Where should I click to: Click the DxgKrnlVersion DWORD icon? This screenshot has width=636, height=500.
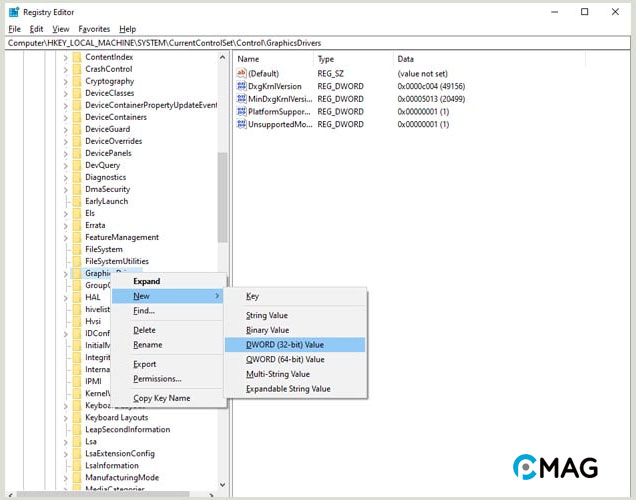(x=241, y=86)
